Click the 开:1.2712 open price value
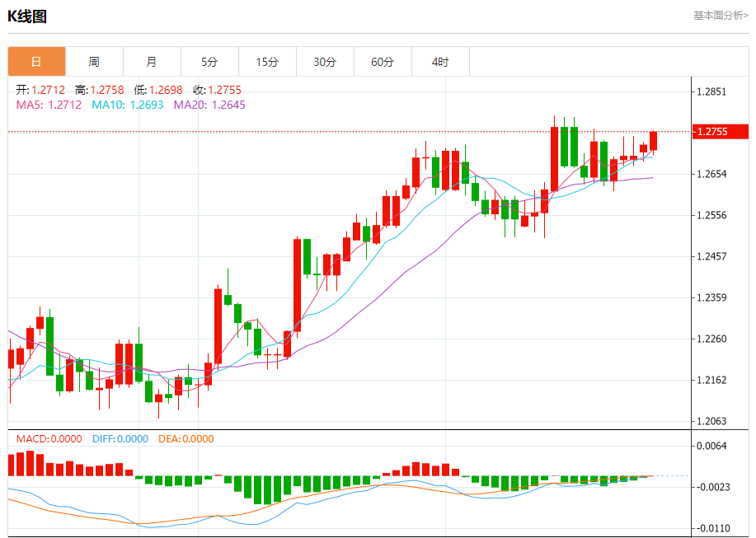Image resolution: width=756 pixels, height=538 pixels. (x=40, y=90)
